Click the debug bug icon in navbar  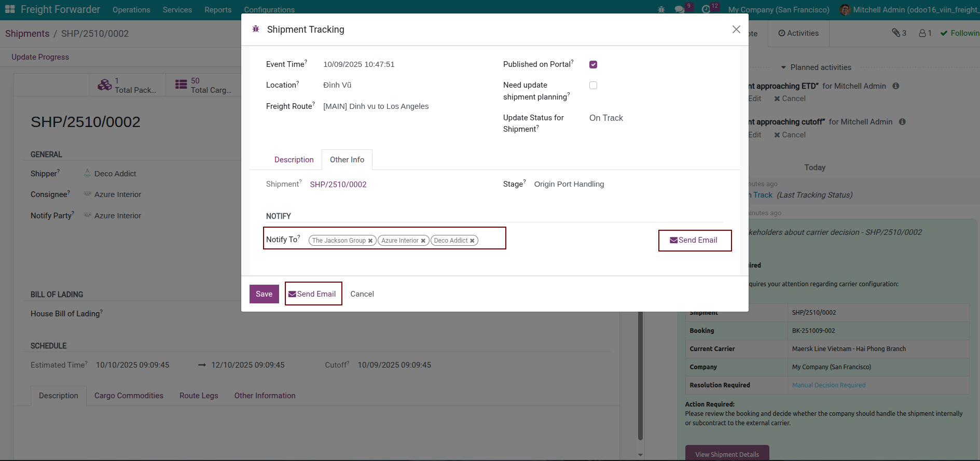(661, 10)
